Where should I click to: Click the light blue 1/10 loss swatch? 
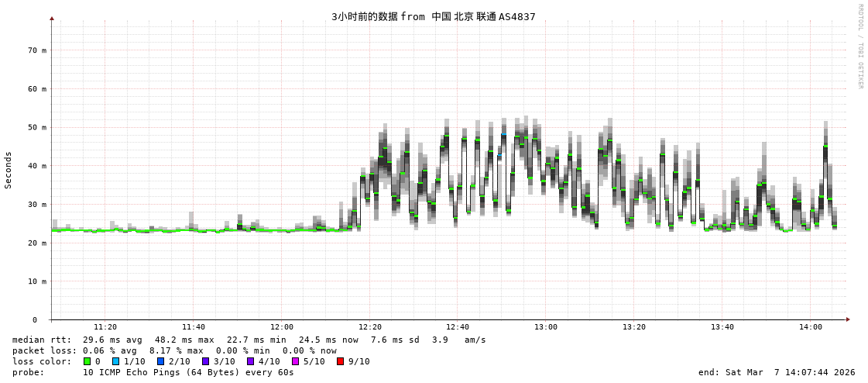pos(115,361)
